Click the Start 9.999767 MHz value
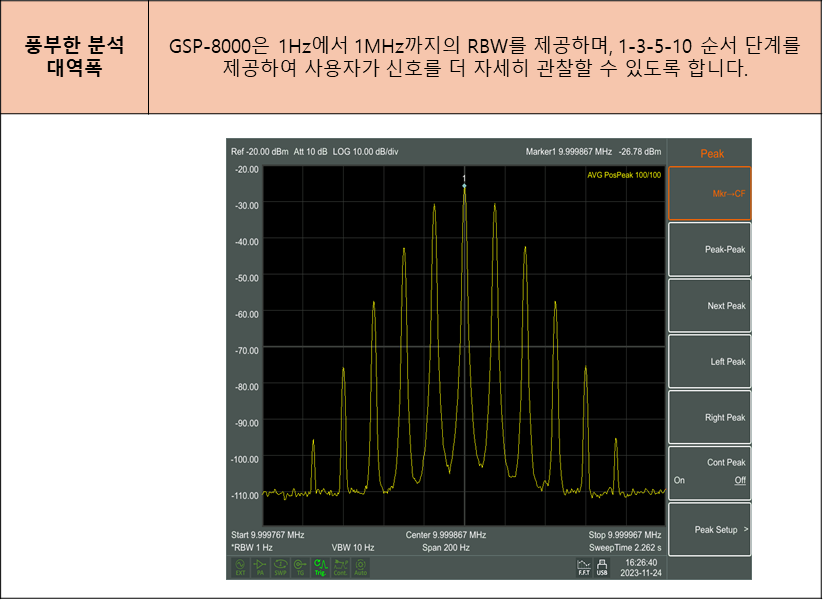 [x=268, y=535]
